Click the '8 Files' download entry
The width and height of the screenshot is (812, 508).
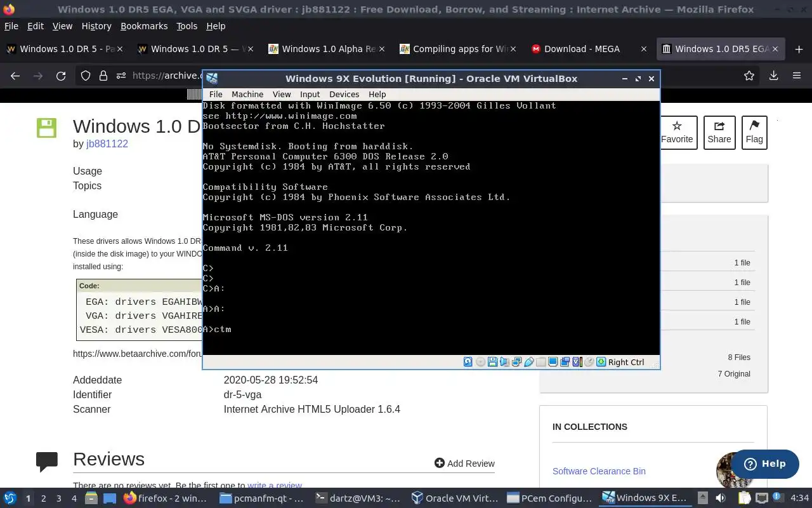tap(739, 357)
